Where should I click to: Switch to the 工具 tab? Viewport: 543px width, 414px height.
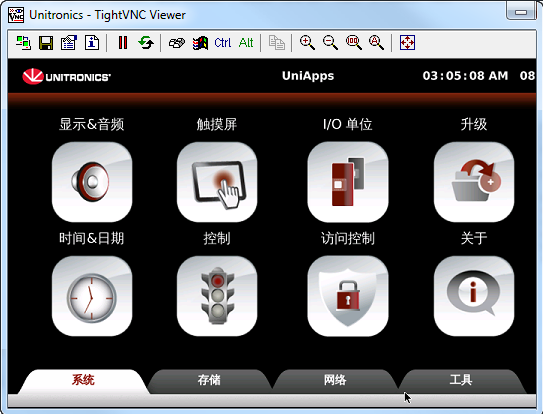coord(461,380)
